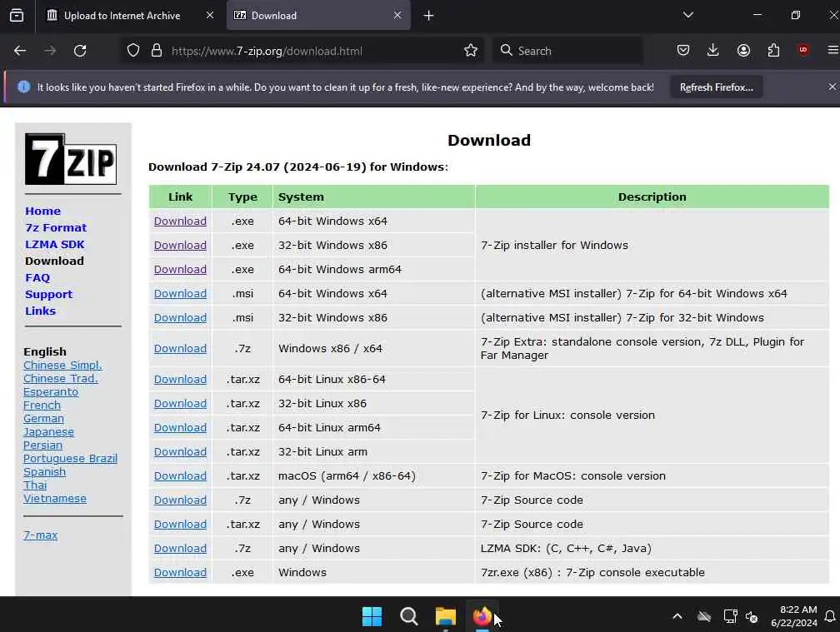Image resolution: width=840 pixels, height=632 pixels.
Task: Open 7z Format sidebar link
Action: tap(56, 227)
